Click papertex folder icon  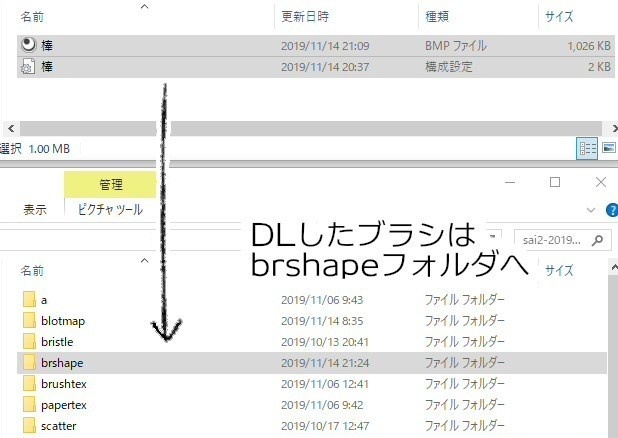point(30,405)
